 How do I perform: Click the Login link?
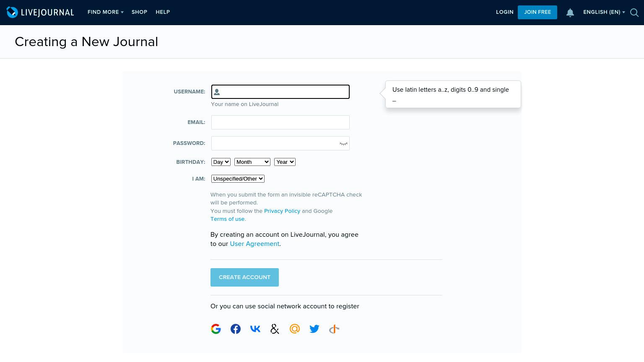pyautogui.click(x=505, y=12)
